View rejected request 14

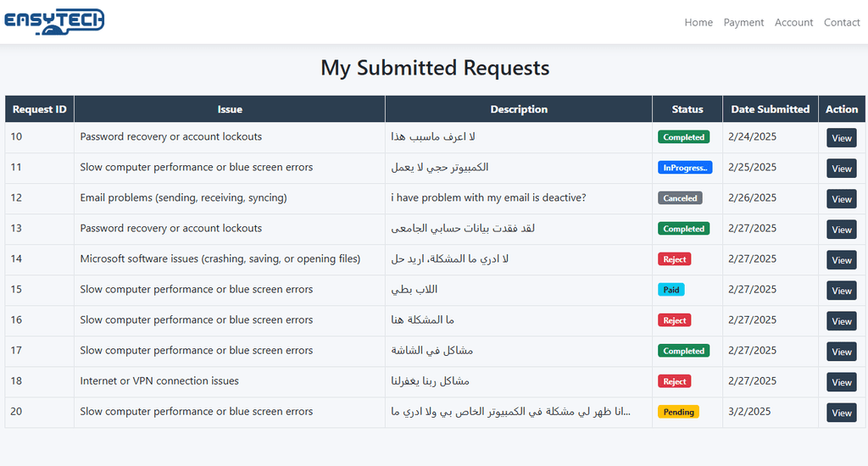tap(842, 259)
